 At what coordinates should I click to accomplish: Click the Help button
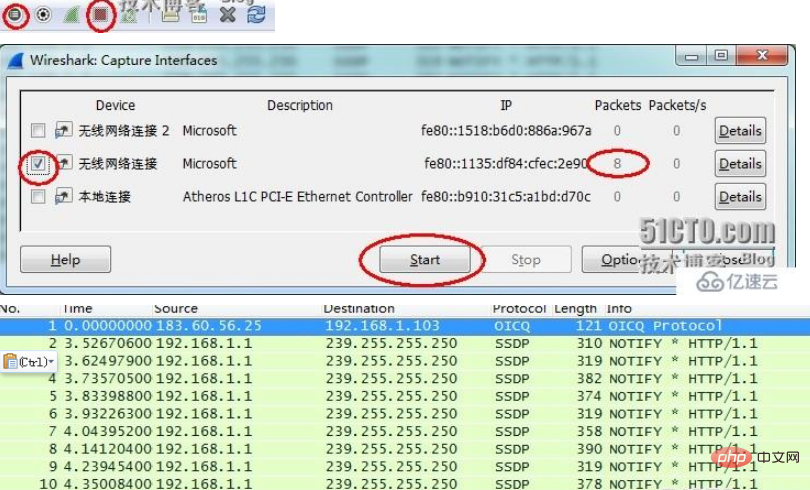tap(66, 259)
